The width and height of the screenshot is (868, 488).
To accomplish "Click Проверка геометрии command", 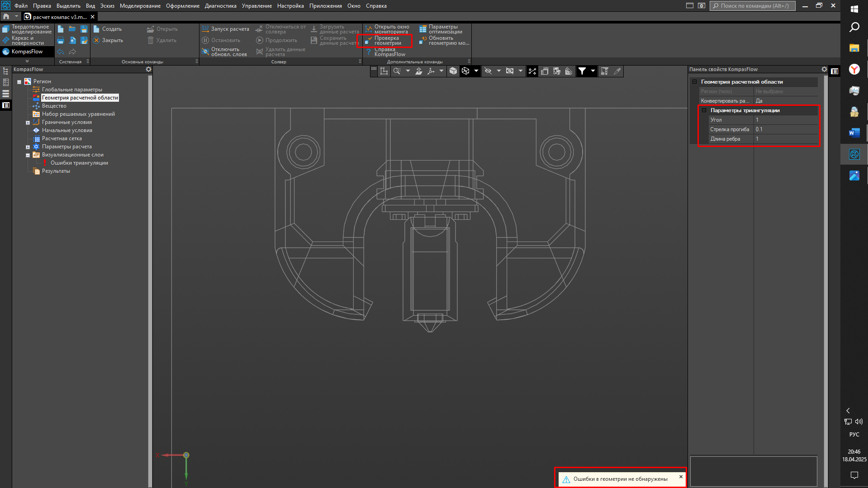I will pos(387,41).
